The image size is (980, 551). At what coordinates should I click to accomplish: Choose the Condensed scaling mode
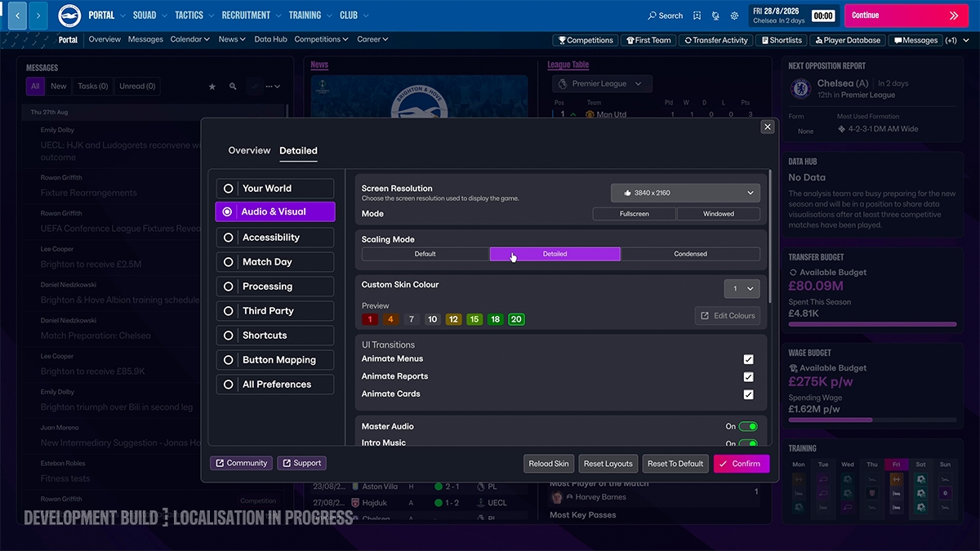pos(690,254)
